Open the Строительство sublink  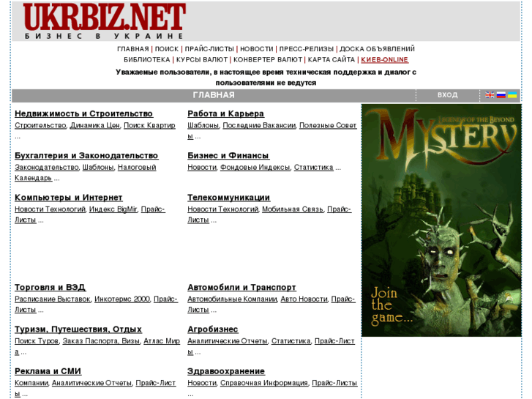click(40, 126)
